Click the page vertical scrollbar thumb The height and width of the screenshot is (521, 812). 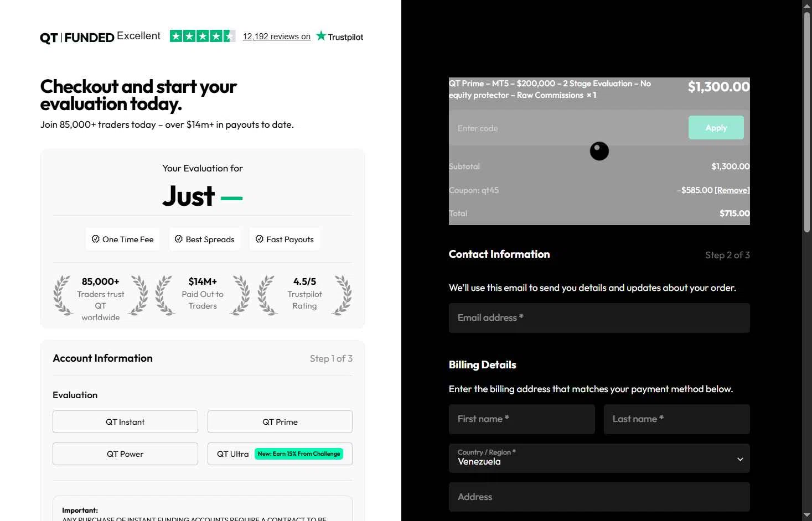pos(807,122)
